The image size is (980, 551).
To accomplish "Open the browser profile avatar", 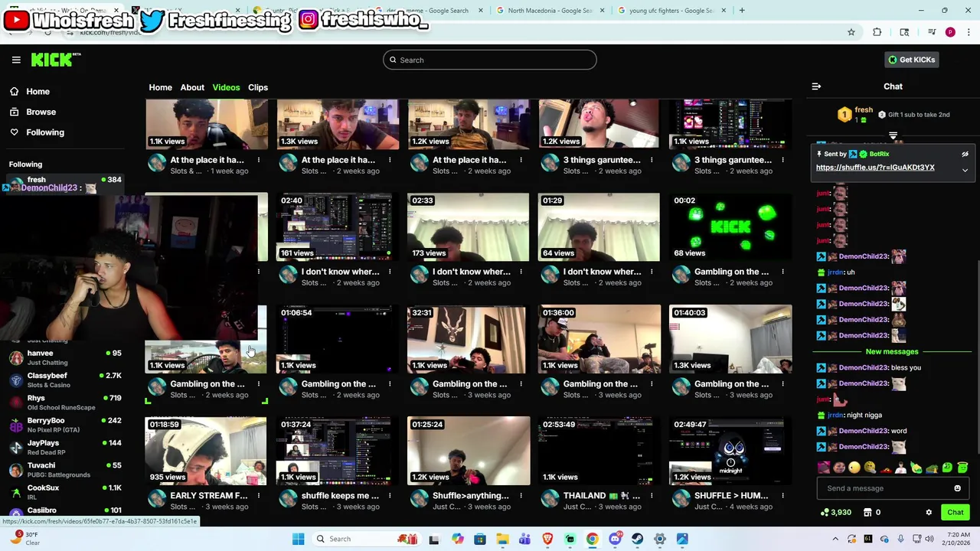I will 950,32.
